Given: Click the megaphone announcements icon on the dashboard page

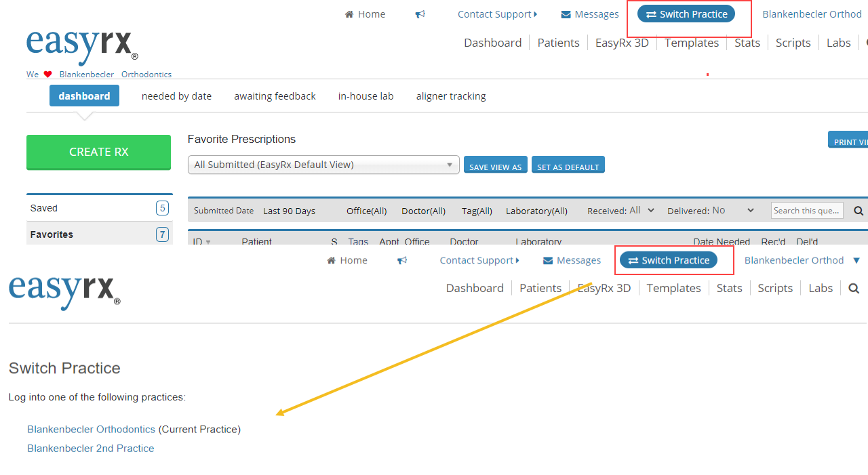Looking at the screenshot, I should click(x=420, y=14).
